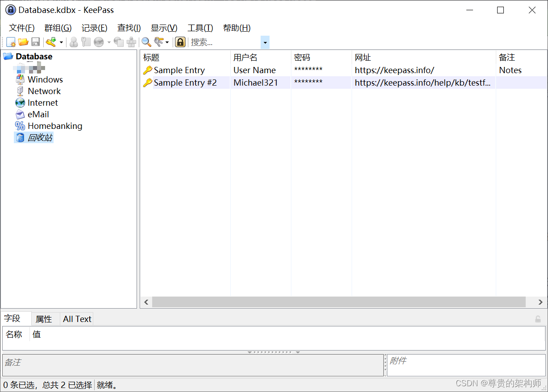Switch to the 属性 tab

click(x=44, y=319)
